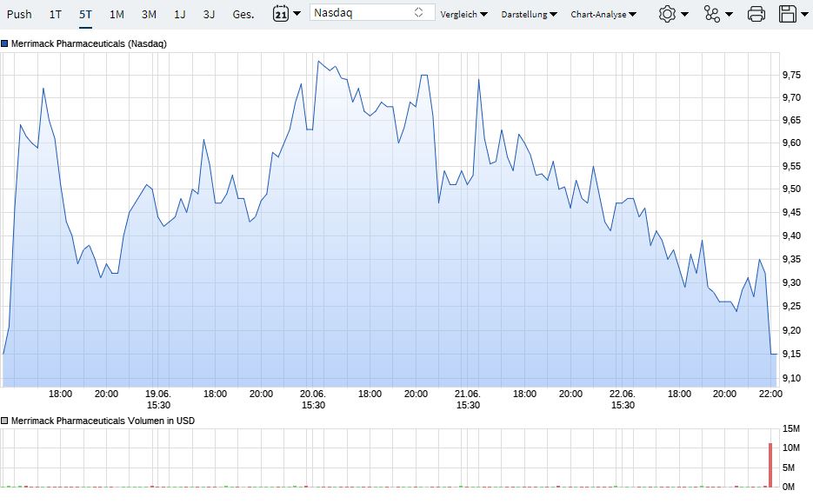Open the Darstellung dropdown menu

point(529,15)
